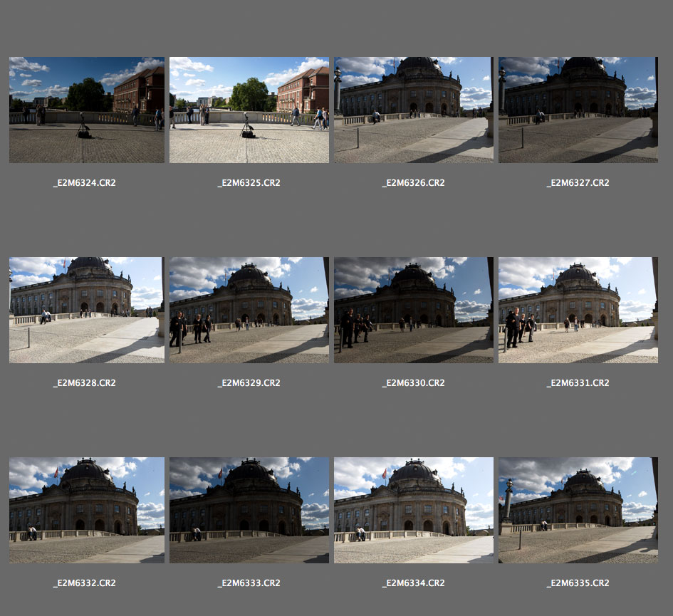Click the _E2M6328.CR2 filename caption

[85, 383]
